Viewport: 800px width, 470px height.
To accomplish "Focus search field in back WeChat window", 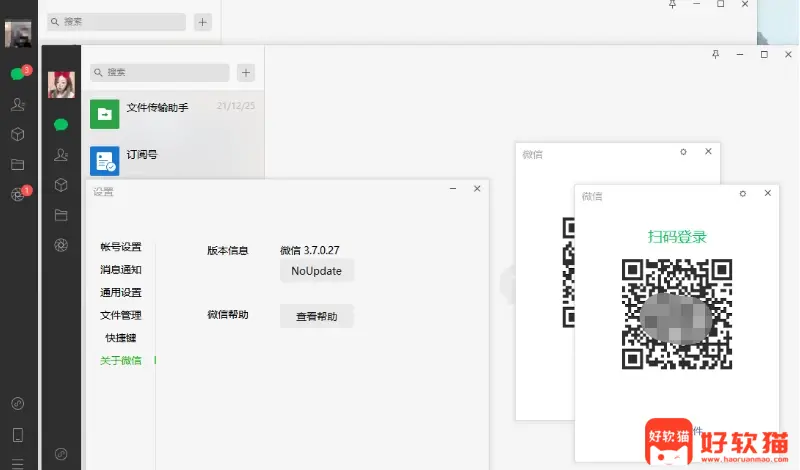I will point(116,22).
